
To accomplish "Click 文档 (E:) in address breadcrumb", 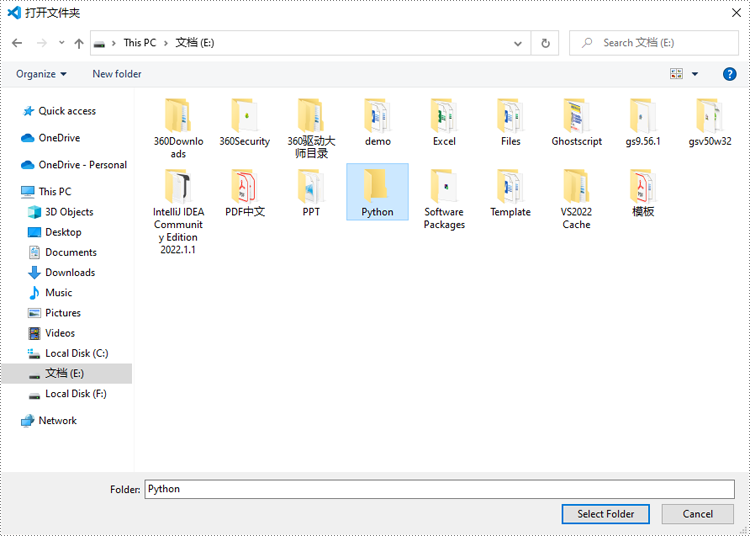I will coord(195,43).
